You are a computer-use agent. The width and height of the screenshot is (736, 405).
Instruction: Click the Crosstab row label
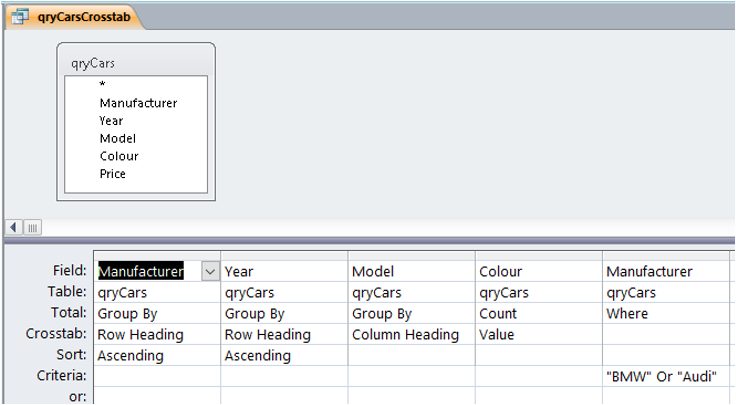(56, 333)
